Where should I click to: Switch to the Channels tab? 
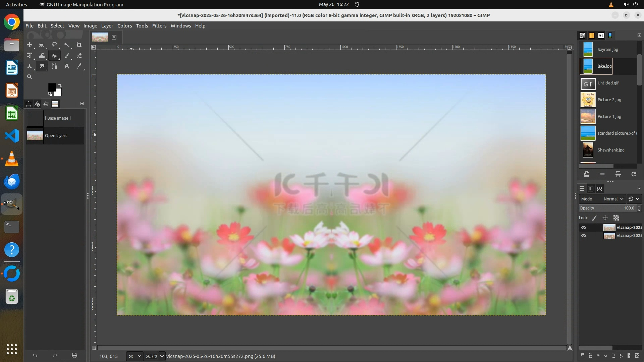point(591,189)
